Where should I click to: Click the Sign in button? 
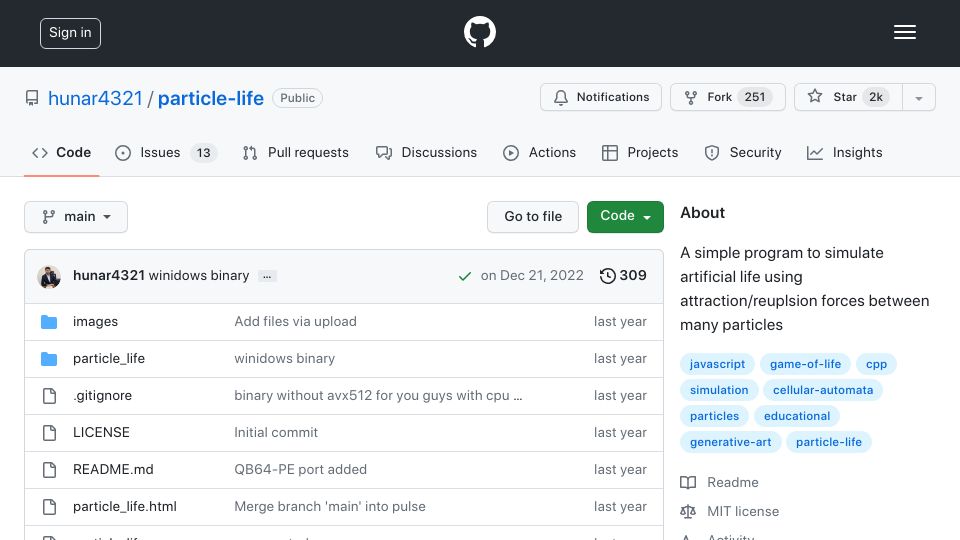coord(70,33)
